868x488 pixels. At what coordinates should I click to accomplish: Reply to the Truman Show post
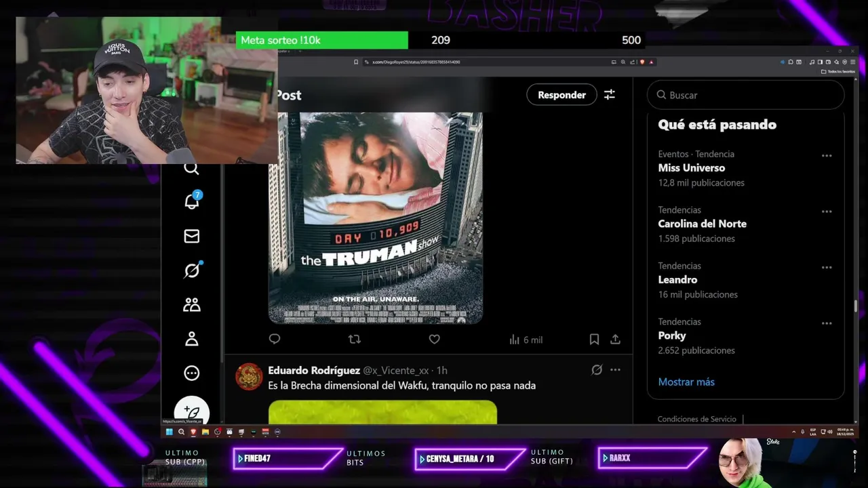click(275, 339)
